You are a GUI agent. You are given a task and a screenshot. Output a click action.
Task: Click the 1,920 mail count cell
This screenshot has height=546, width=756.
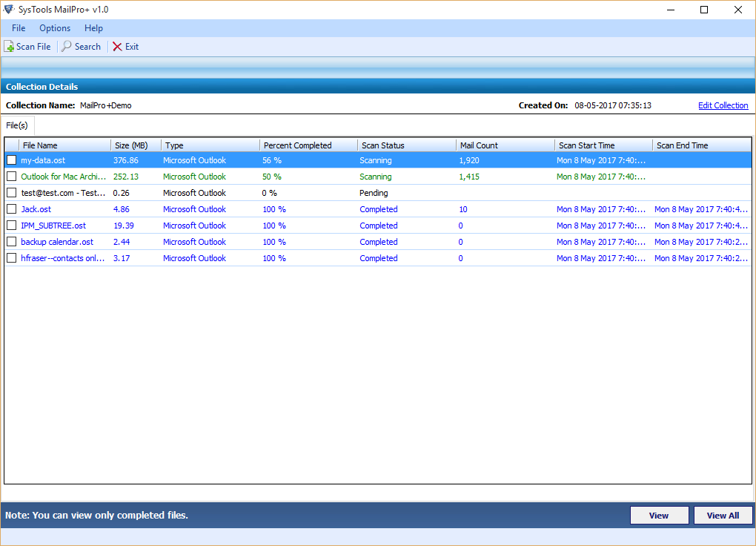pos(469,160)
